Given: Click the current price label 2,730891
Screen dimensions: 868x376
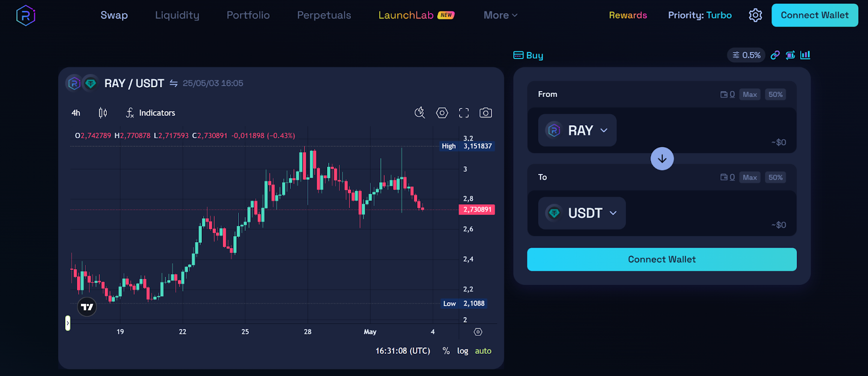Looking at the screenshot, I should tap(477, 210).
